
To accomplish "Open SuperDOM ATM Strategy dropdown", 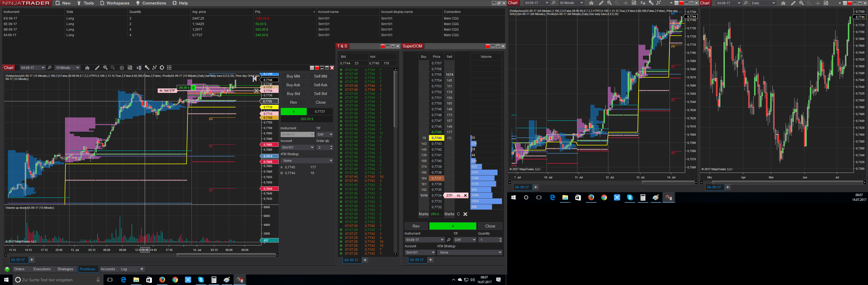I will click(x=470, y=252).
